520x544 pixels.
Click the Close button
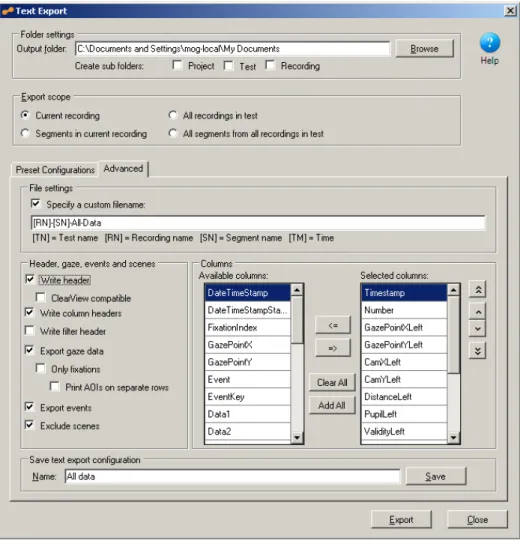477,520
